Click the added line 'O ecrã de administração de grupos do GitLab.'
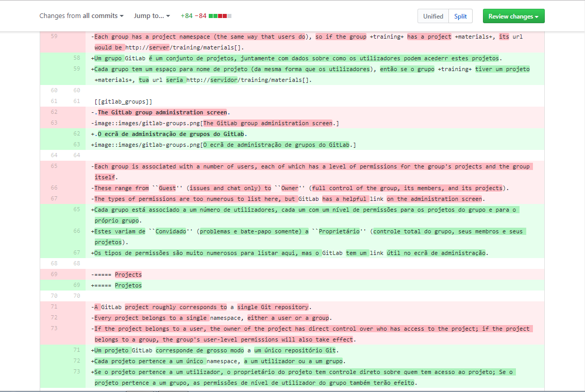This screenshot has height=392, width=585. 171,134
